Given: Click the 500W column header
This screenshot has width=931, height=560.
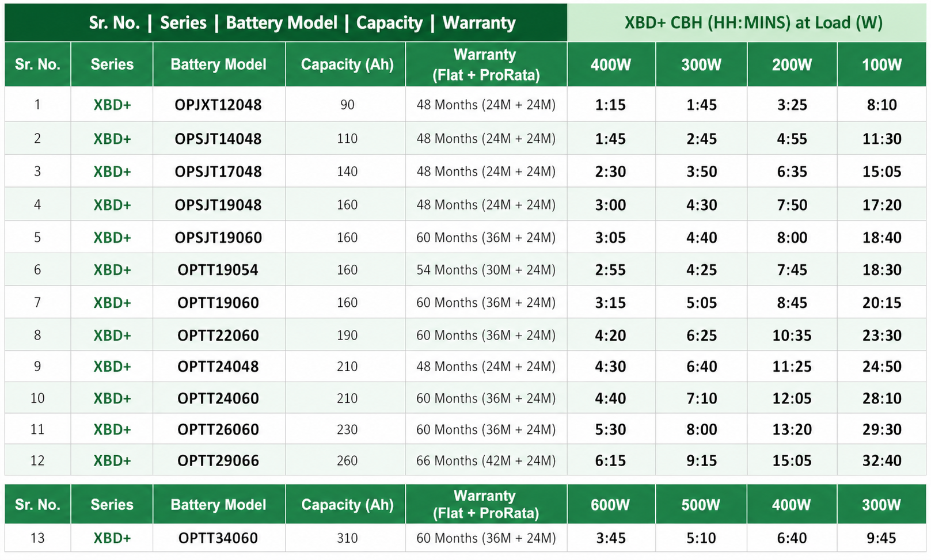Looking at the screenshot, I should 701,505.
